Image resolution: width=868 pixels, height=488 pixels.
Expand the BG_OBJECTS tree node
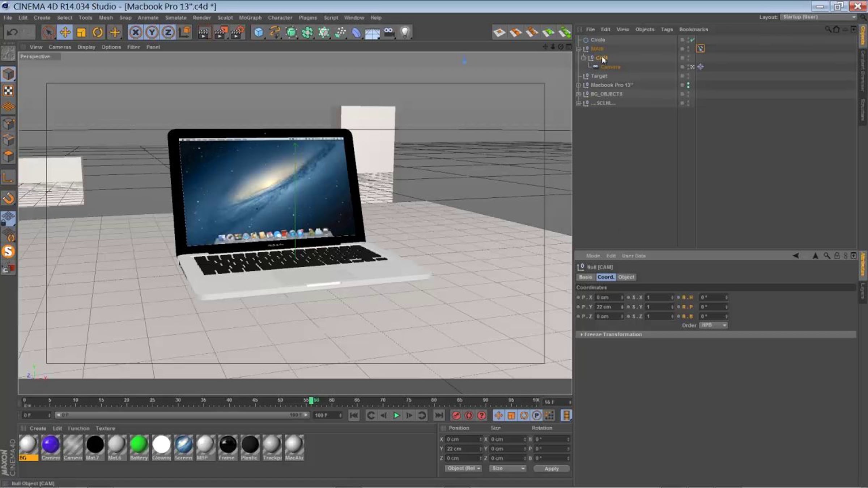click(579, 94)
